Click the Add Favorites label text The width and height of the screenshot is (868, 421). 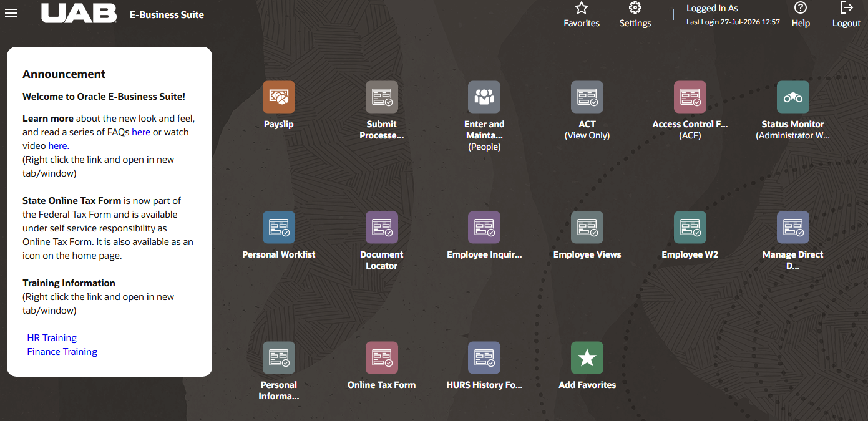tap(587, 385)
